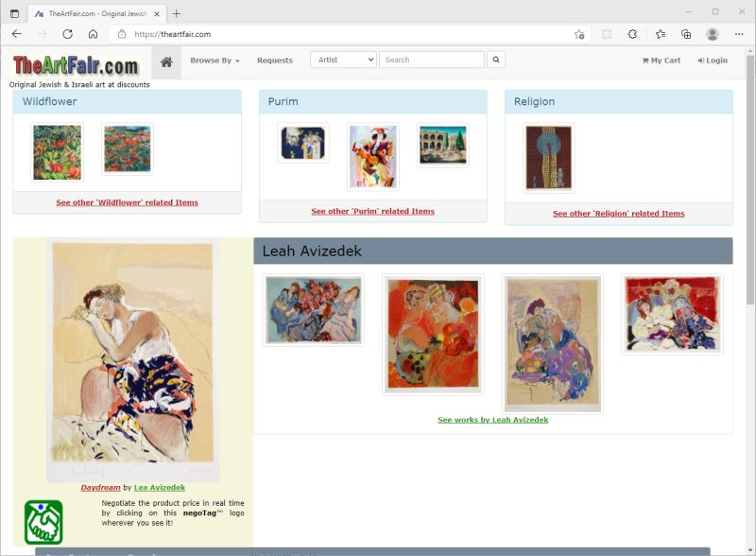
Task: Expand the Browse By menu
Action: pos(215,61)
